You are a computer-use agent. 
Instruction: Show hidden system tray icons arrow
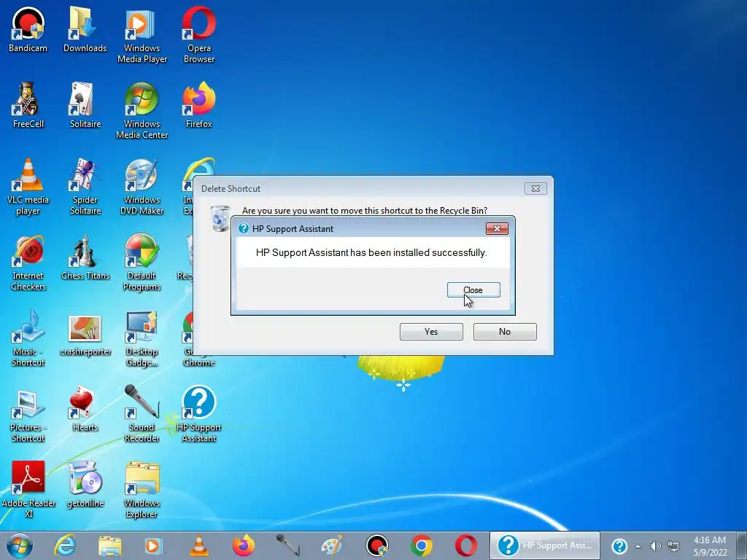638,546
